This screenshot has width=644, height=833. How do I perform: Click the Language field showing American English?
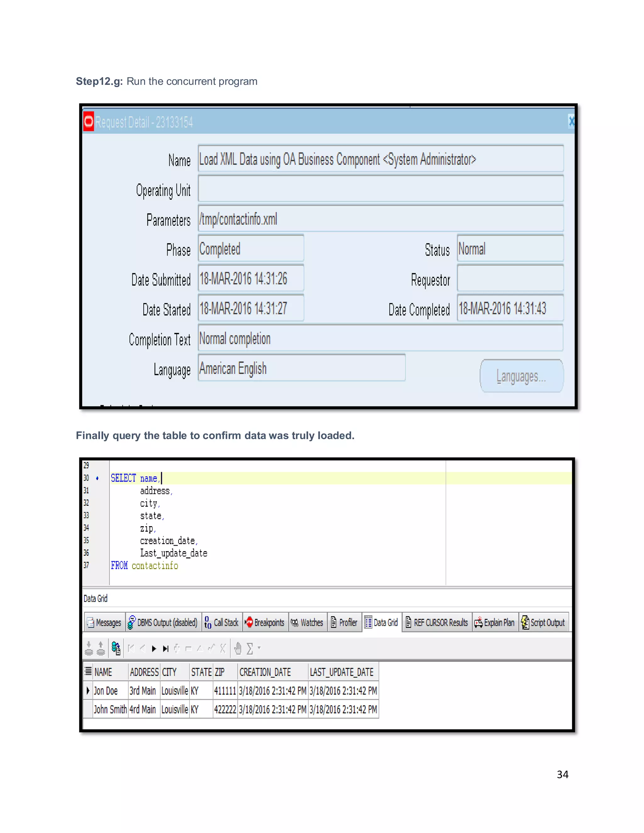pyautogui.click(x=302, y=368)
